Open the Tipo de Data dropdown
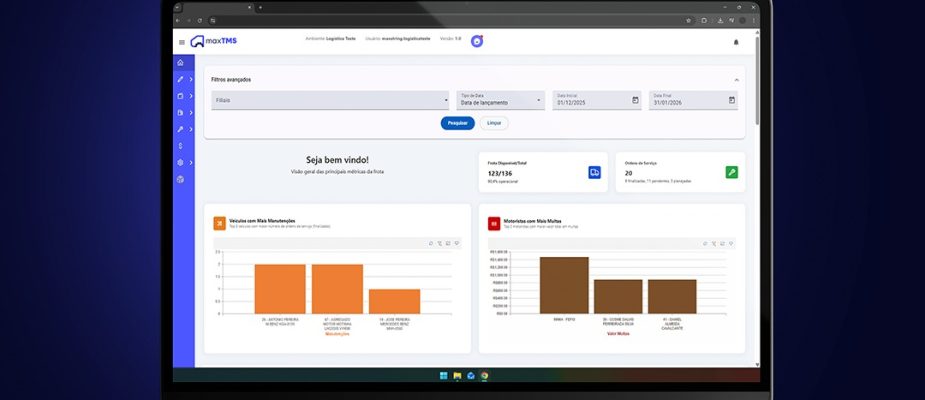This screenshot has width=925, height=400. coord(500,100)
